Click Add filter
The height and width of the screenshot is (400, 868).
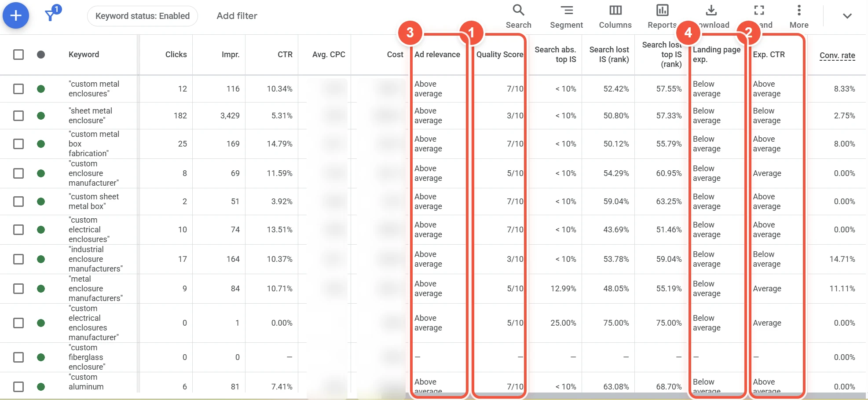click(237, 16)
